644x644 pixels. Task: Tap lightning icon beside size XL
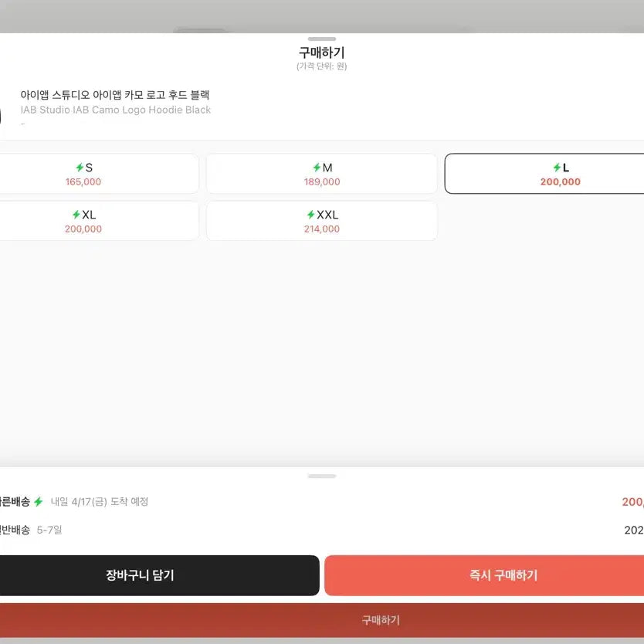pos(76,215)
